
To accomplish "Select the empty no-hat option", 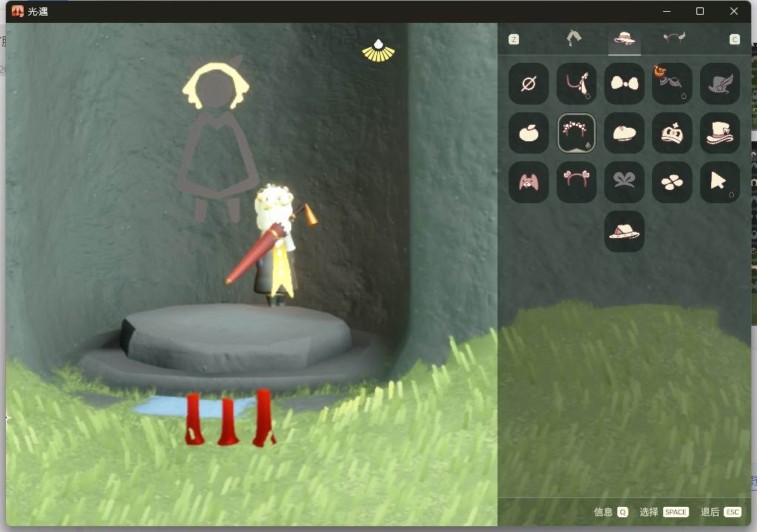I will pyautogui.click(x=528, y=83).
